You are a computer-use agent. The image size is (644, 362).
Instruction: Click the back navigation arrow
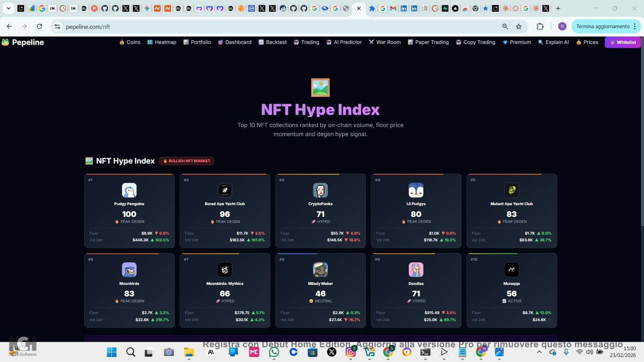pyautogui.click(x=9, y=26)
